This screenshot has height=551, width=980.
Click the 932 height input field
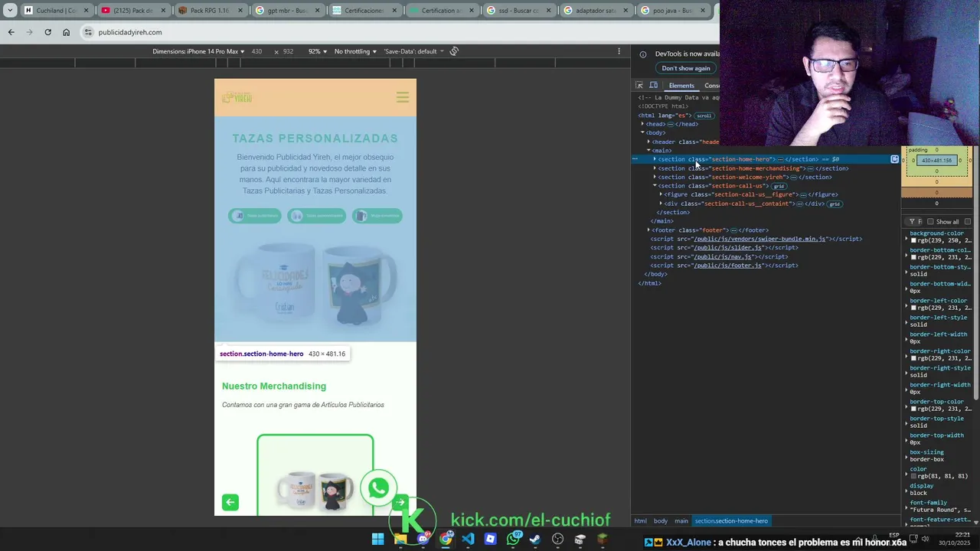pyautogui.click(x=288, y=51)
